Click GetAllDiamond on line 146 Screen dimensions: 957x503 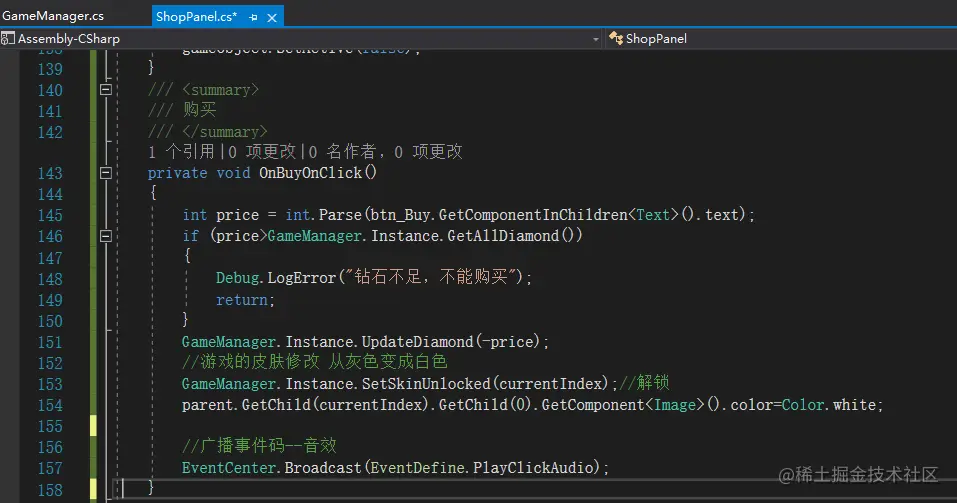(503, 236)
